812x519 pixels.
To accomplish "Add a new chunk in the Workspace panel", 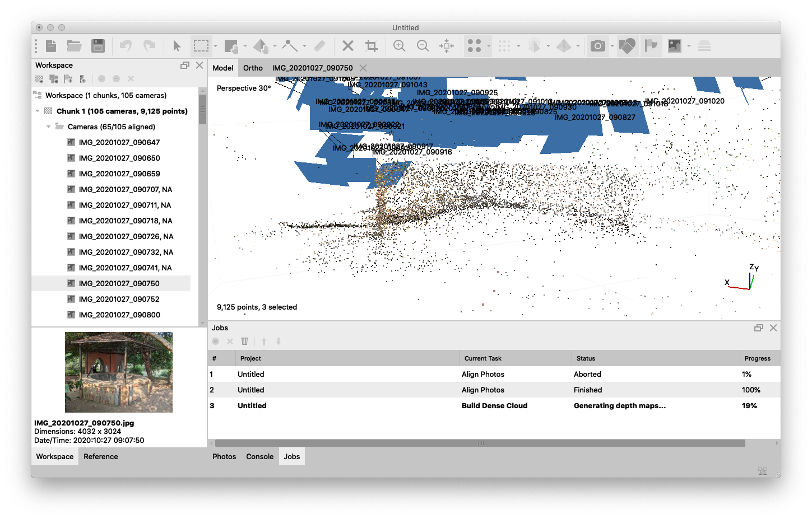I will click(38, 78).
